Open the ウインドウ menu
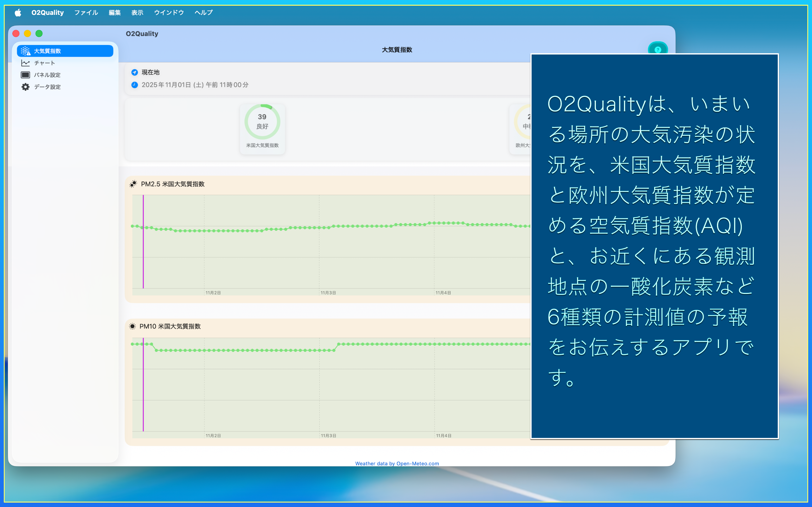Image resolution: width=812 pixels, height=507 pixels. [169, 13]
